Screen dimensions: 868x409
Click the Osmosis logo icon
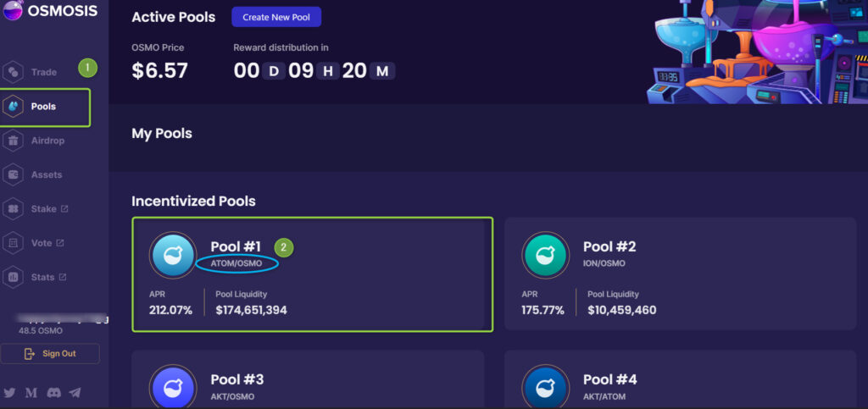click(x=13, y=10)
